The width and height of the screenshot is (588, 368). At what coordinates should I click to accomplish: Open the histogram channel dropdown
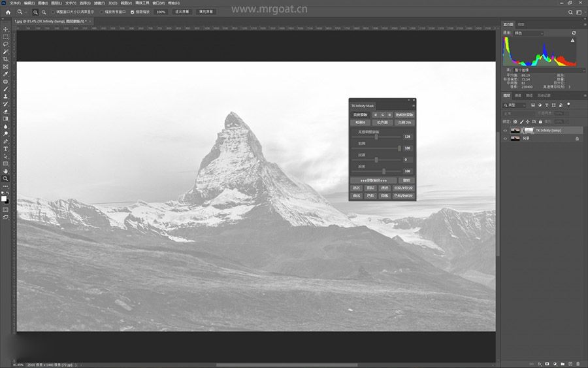[529, 33]
